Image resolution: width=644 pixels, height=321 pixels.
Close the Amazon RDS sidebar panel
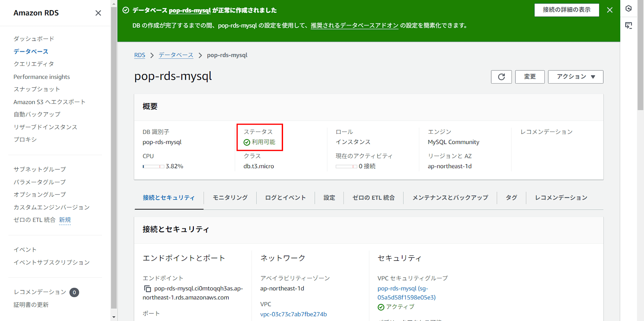click(x=98, y=13)
